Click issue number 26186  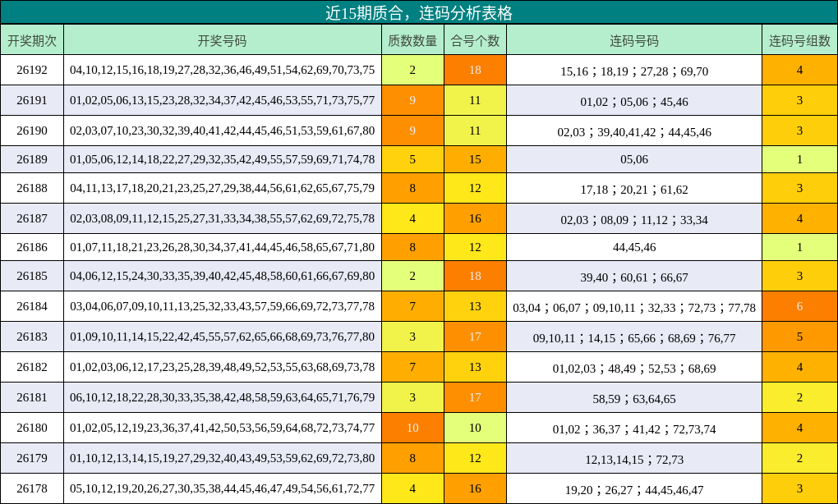coord(32,248)
